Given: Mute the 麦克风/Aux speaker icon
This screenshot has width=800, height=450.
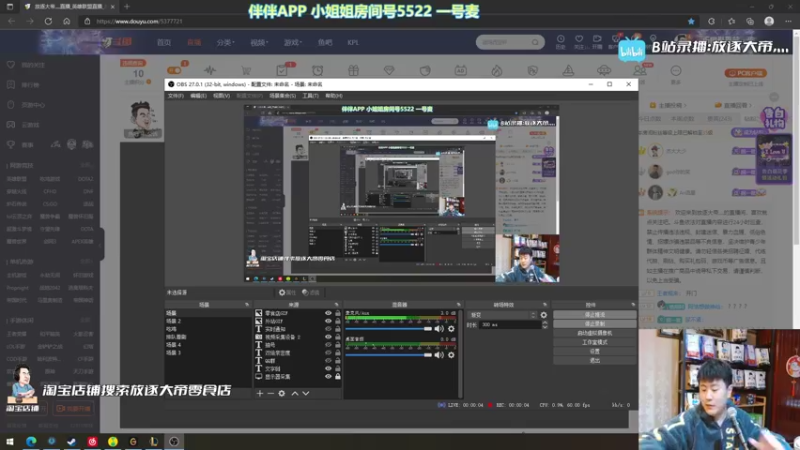Looking at the screenshot, I should pos(439,329).
